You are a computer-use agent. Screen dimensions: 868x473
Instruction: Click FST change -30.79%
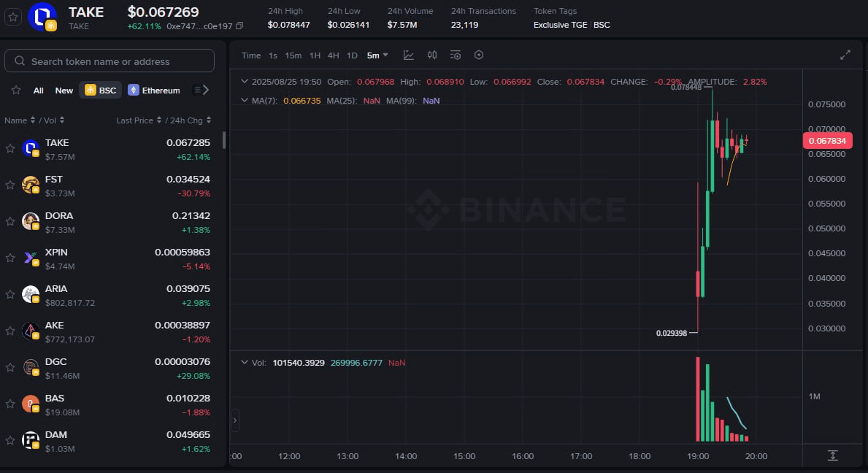(x=193, y=193)
